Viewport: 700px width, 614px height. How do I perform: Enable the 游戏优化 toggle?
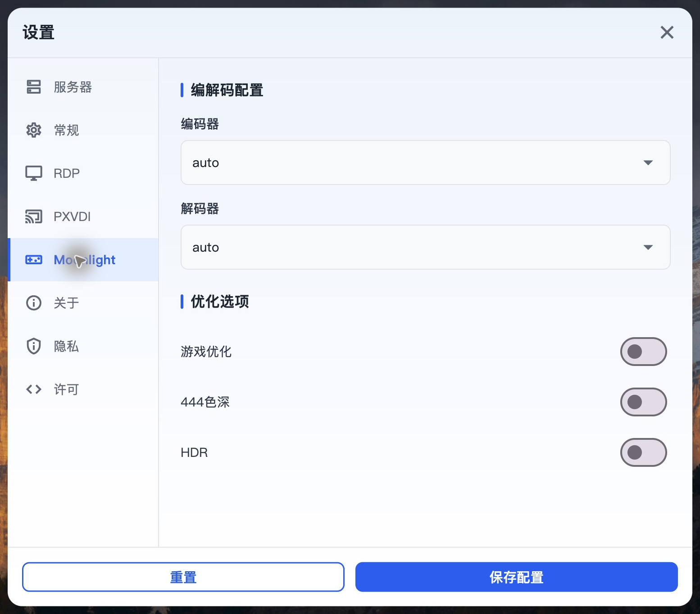[644, 352]
